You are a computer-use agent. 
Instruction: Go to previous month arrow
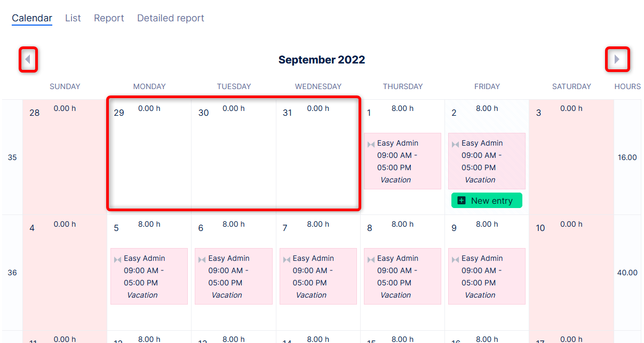pyautogui.click(x=28, y=59)
